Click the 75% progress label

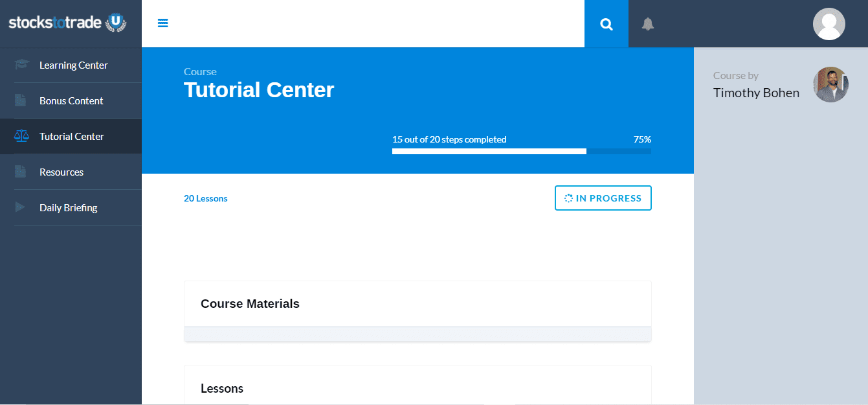[x=642, y=139]
